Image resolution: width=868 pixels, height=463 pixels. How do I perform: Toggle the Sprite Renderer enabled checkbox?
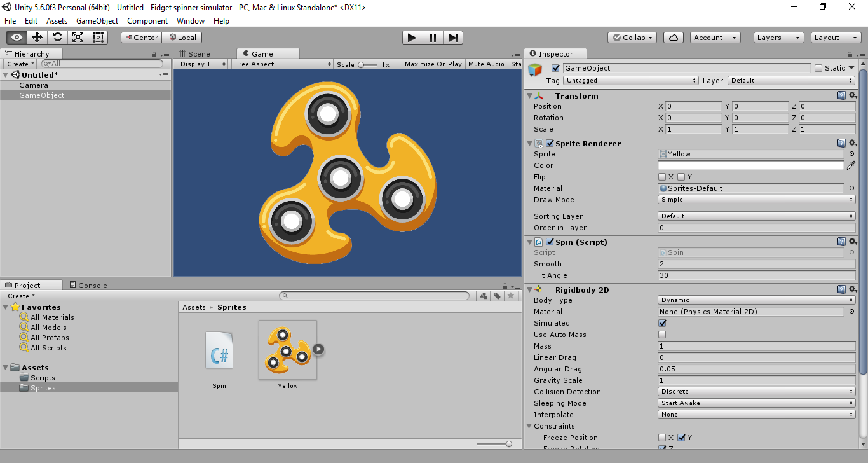[x=550, y=143]
